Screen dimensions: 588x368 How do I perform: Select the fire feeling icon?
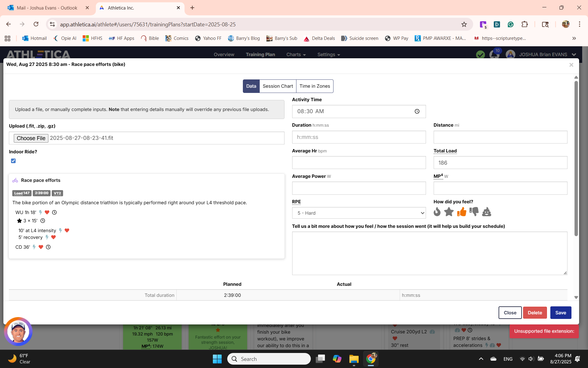[x=437, y=212]
